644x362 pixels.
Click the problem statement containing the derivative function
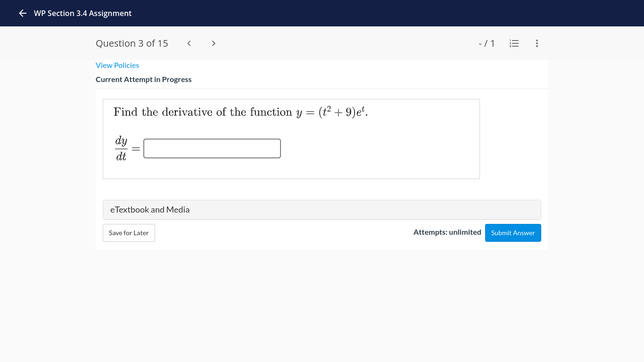[x=239, y=112]
